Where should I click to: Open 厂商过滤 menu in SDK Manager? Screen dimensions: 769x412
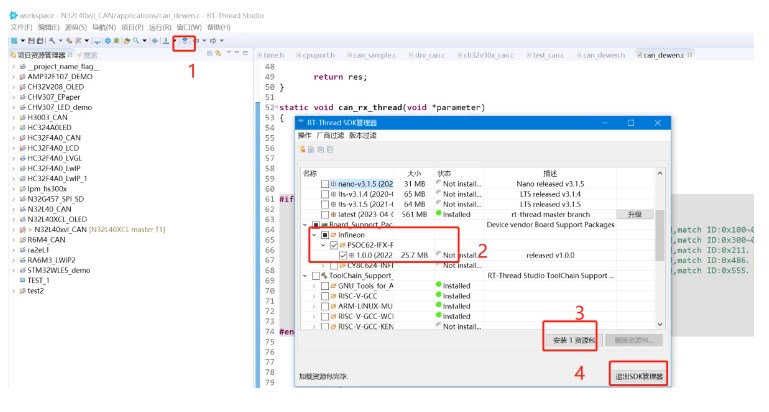[330, 135]
